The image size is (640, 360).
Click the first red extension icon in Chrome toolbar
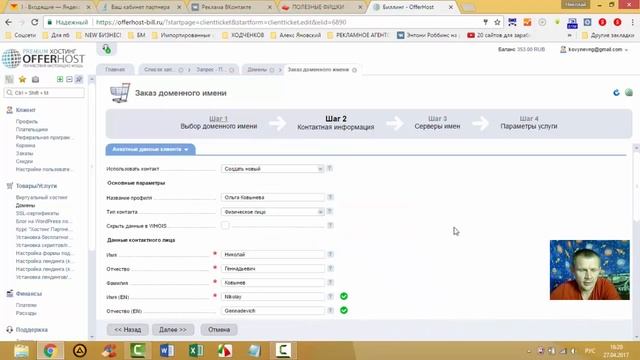(x=602, y=22)
